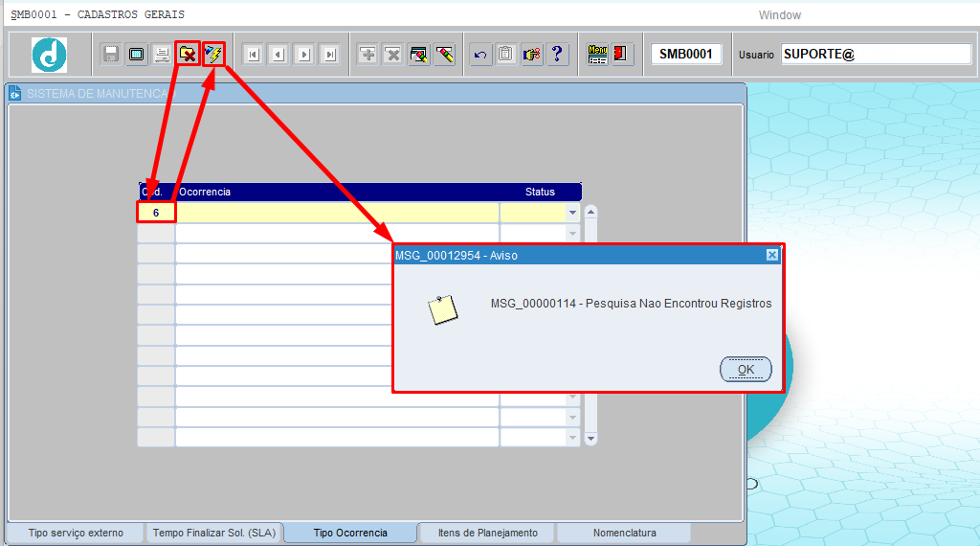The image size is (980, 546).
Task: Expand the Status dropdown in last row
Action: (x=572, y=438)
